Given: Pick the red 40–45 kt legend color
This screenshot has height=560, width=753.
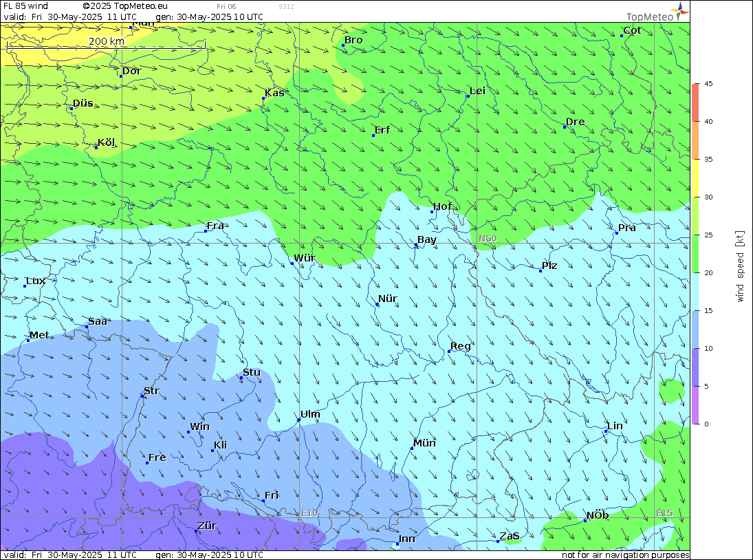Looking at the screenshot, I should point(696,103).
